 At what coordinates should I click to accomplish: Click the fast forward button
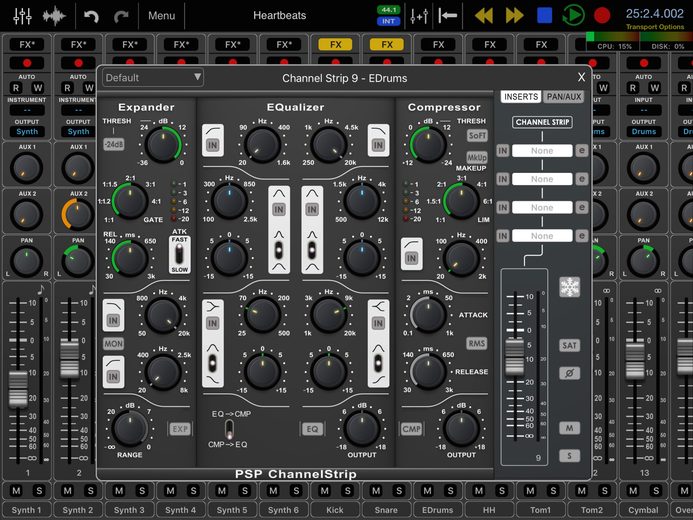pos(514,16)
